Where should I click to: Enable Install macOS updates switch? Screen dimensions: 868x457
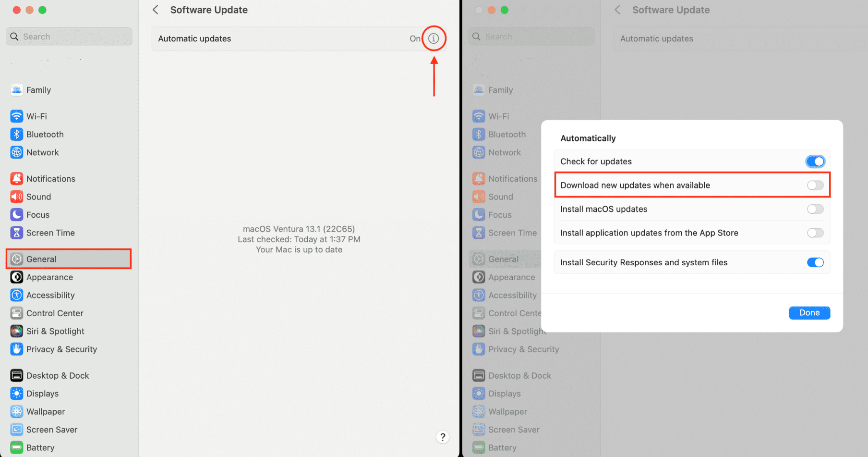point(815,209)
